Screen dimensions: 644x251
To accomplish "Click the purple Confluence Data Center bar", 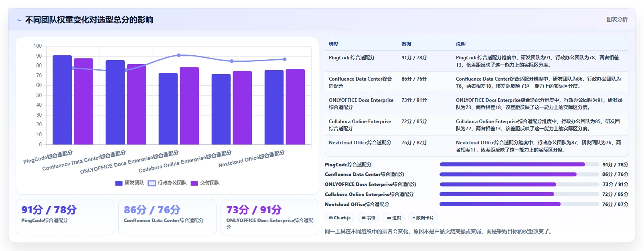I will (x=136, y=104).
